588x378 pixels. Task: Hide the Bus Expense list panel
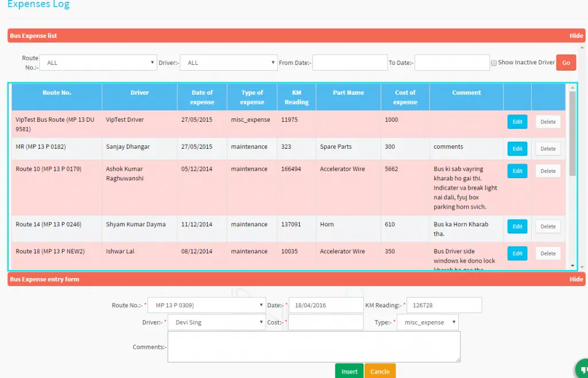point(576,36)
